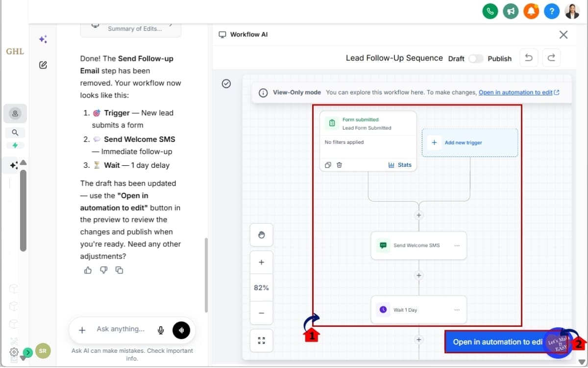Redo the workflow change

tap(551, 58)
